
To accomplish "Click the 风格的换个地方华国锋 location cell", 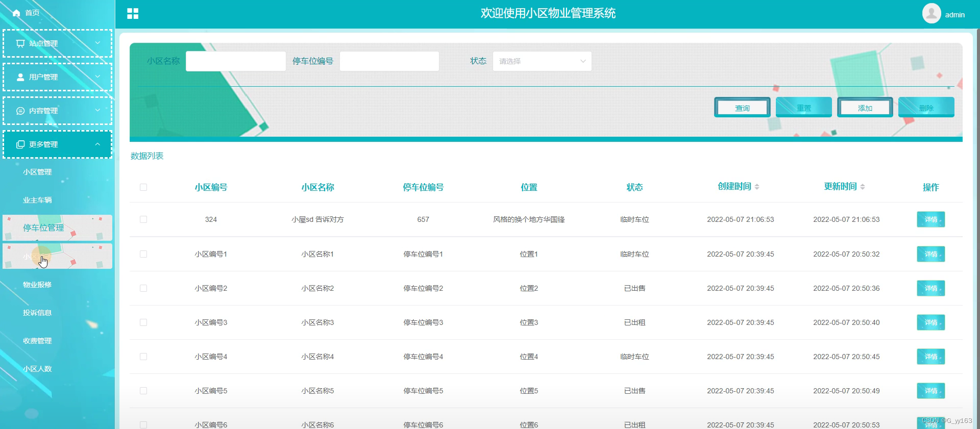I will click(x=529, y=219).
